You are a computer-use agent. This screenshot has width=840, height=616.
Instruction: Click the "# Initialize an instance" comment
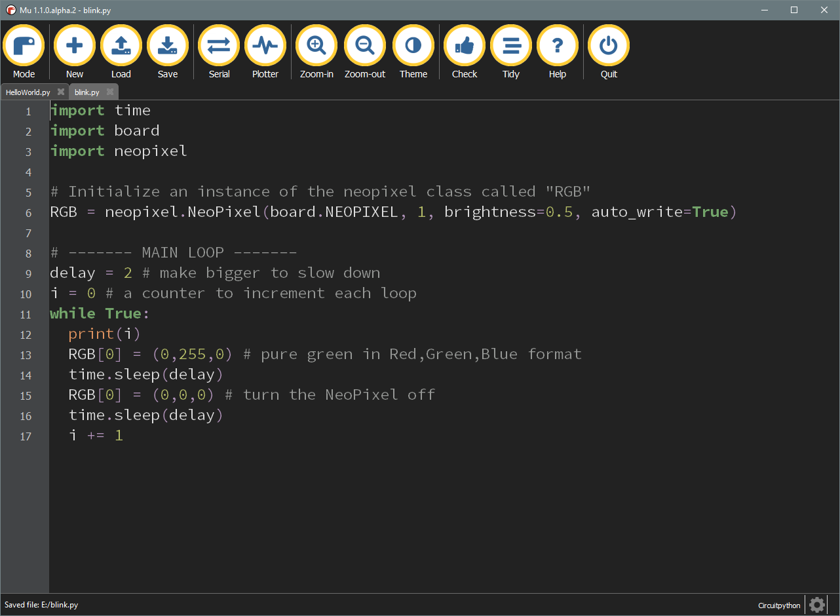coord(321,192)
